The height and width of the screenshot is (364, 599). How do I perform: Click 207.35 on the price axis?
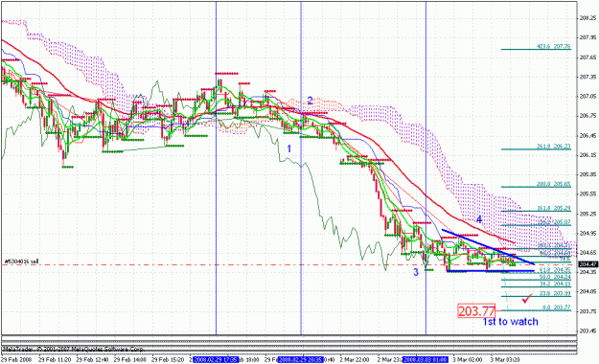587,77
